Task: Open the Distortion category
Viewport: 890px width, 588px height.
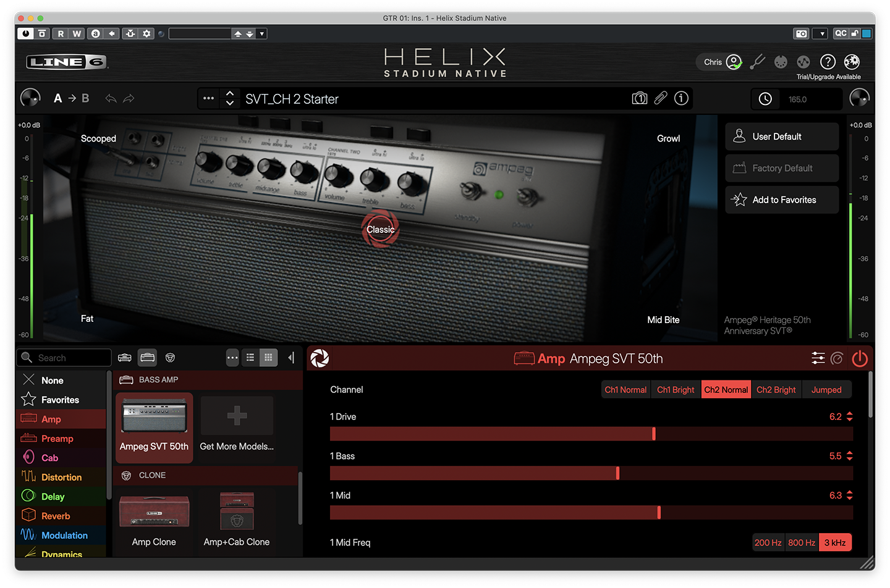Action: (61, 477)
